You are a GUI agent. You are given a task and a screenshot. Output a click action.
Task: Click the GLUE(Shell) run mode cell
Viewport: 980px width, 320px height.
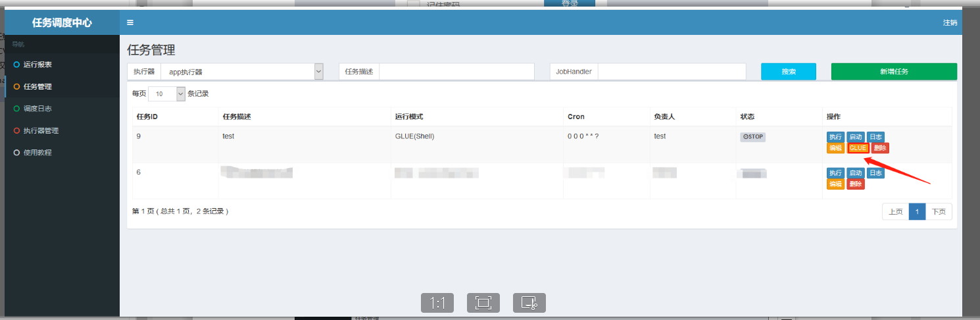click(414, 136)
